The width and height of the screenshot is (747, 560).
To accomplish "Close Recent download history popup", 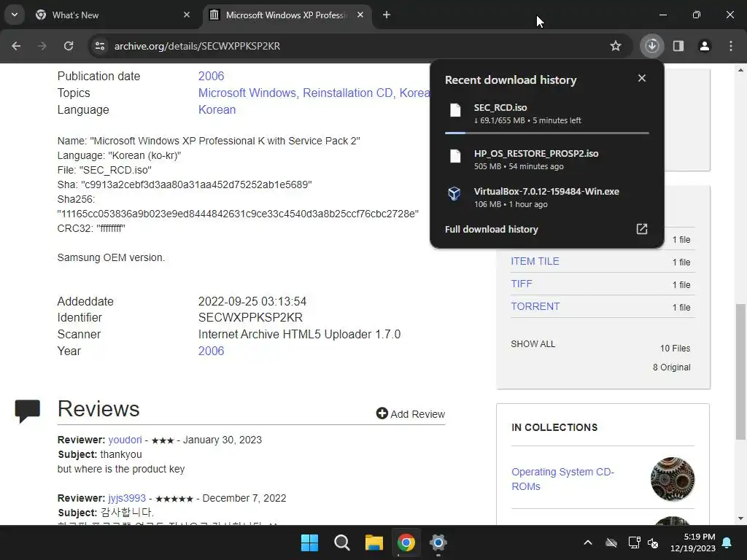I will pyautogui.click(x=642, y=78).
